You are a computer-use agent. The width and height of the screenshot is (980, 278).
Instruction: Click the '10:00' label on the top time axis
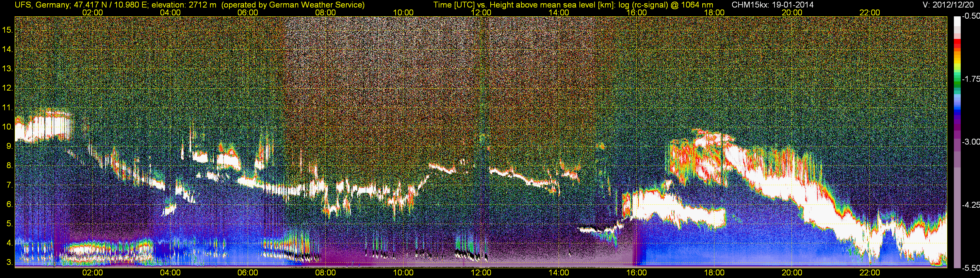tap(403, 12)
